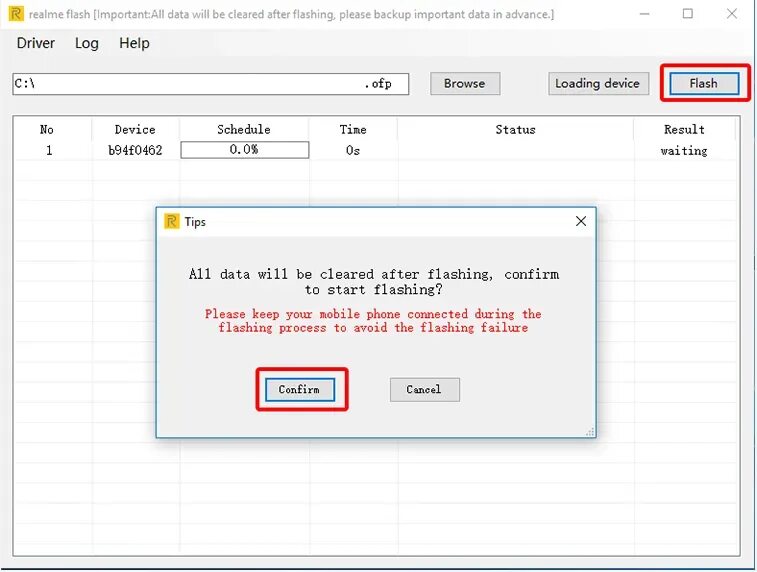Click the 'Device' column header
This screenshot has width=757, height=572.
click(135, 129)
